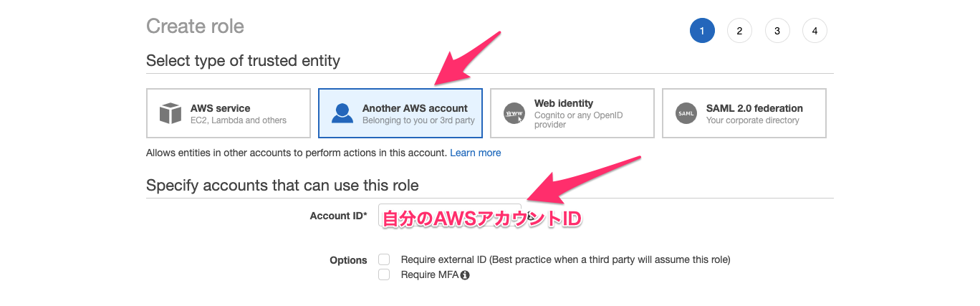
Task: Click the SAML badge icon
Action: 686,113
